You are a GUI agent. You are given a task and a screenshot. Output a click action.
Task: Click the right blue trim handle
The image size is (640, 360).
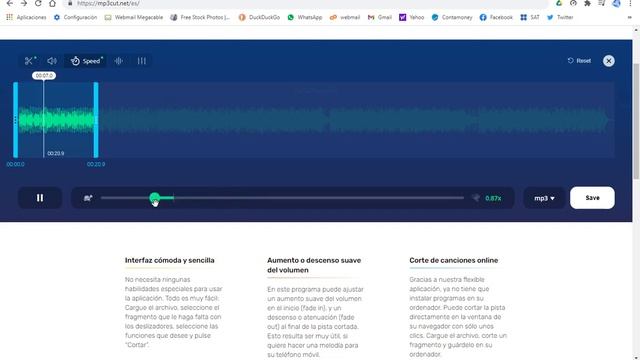[96, 120]
